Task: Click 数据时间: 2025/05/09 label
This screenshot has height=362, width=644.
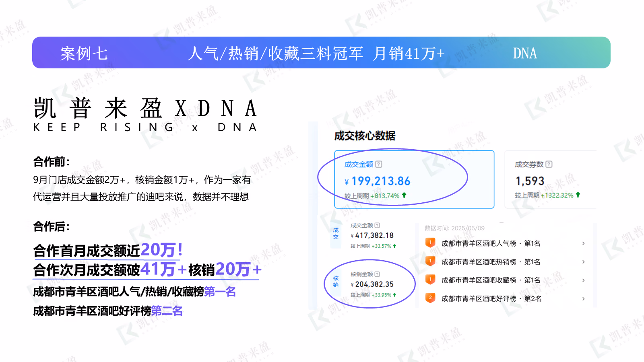Action: click(455, 228)
